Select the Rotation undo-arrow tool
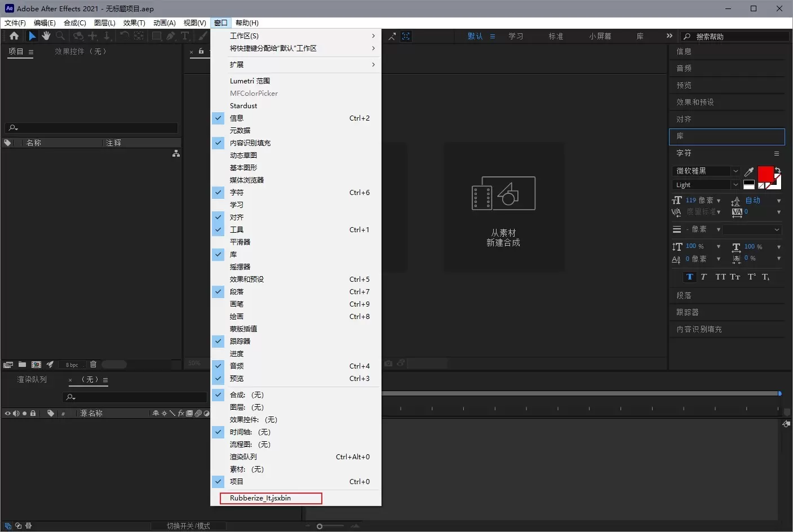 [125, 36]
